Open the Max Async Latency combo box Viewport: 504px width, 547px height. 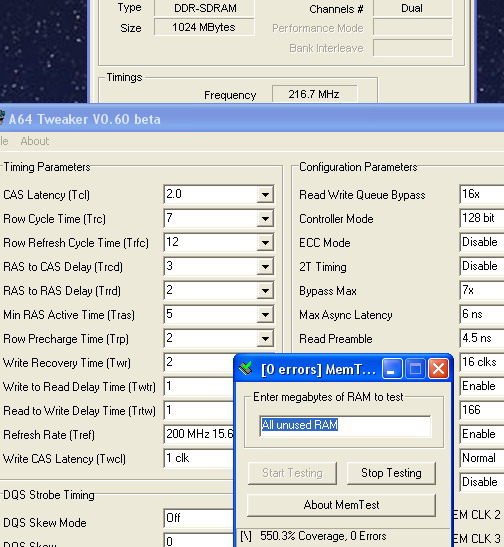(x=482, y=314)
